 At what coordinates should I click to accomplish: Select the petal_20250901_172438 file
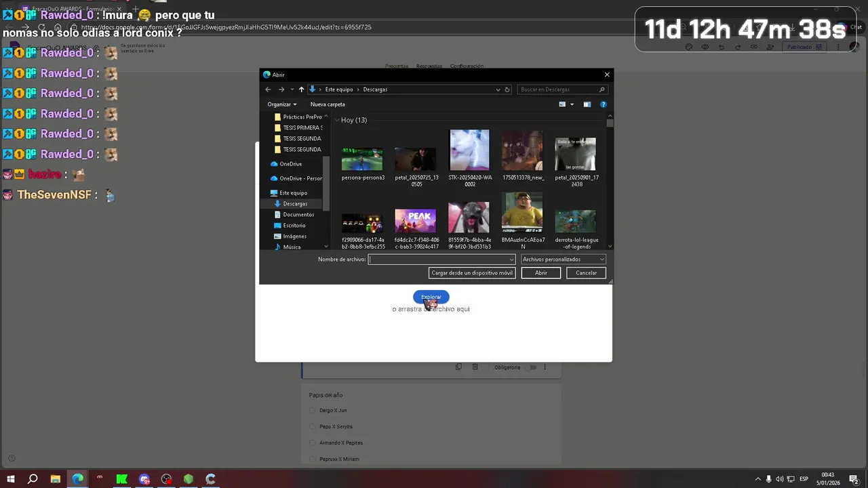click(x=576, y=163)
